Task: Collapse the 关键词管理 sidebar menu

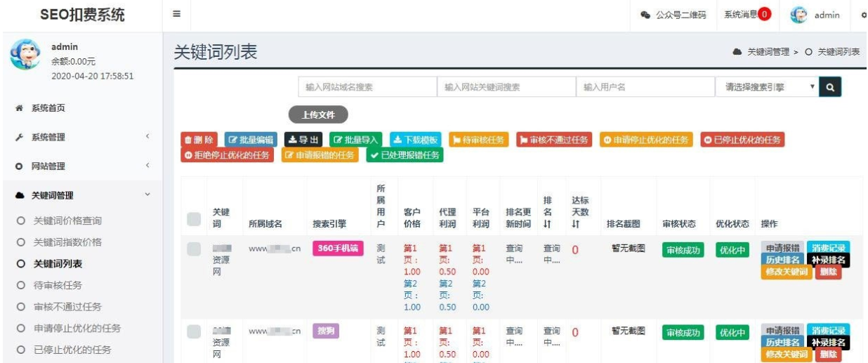Action: tap(81, 195)
